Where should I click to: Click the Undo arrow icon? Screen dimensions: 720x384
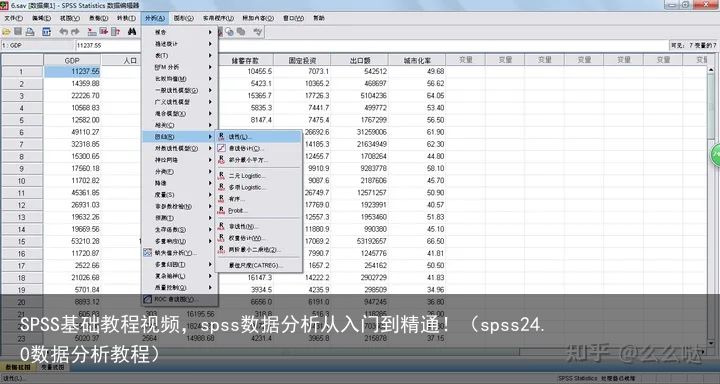click(64, 32)
